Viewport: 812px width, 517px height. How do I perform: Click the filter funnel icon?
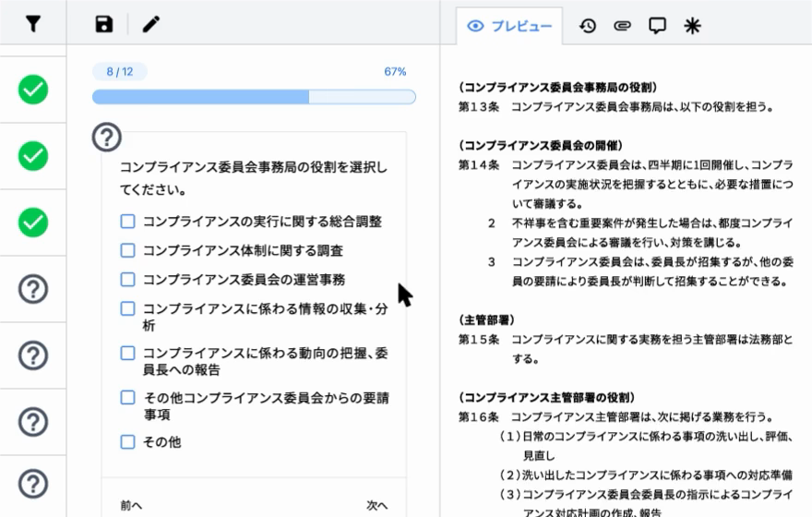pos(33,24)
